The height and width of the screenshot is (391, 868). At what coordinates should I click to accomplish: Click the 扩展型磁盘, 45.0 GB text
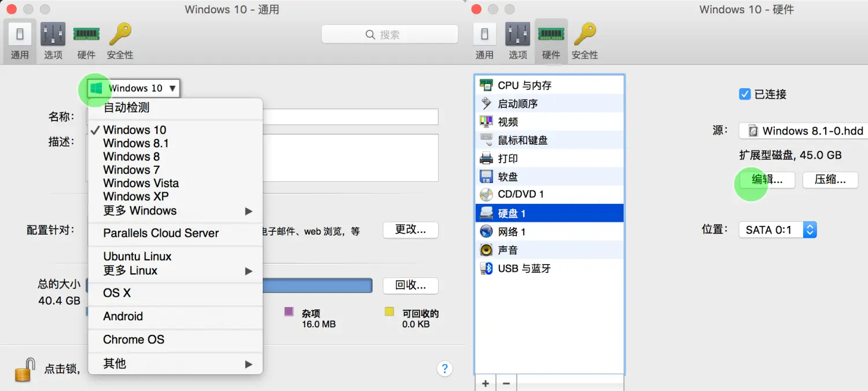click(790, 155)
